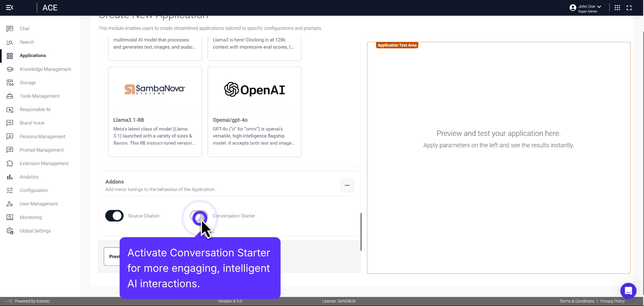644x306 pixels.
Task: Collapse the Addons panel
Action: [347, 186]
